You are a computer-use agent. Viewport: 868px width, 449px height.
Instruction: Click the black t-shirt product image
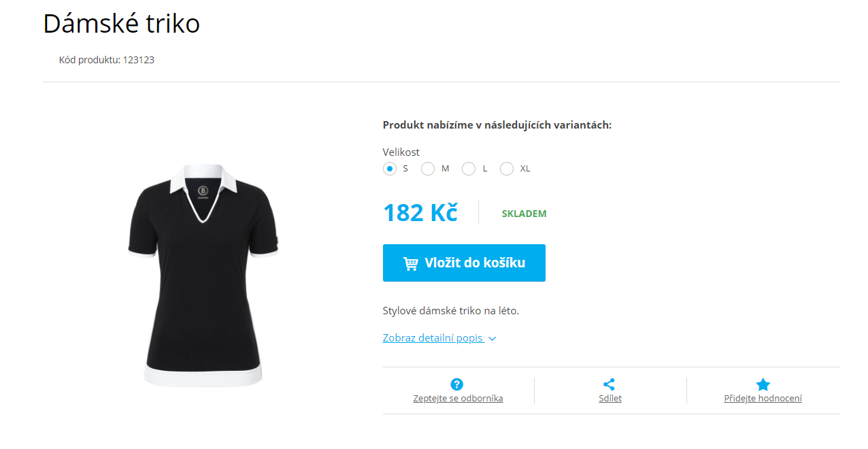203,276
